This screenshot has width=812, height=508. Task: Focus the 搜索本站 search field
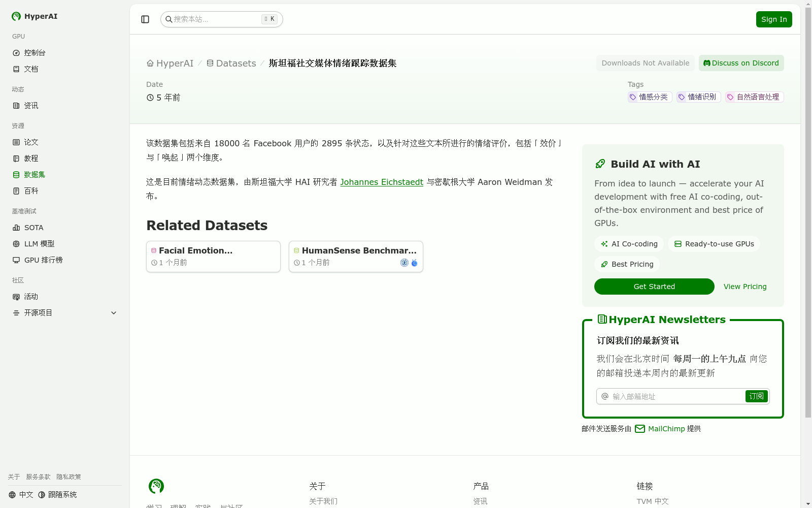[221, 19]
